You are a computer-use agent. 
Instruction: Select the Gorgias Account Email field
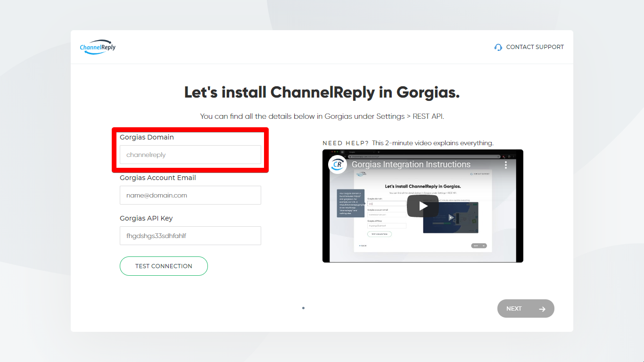click(x=190, y=195)
